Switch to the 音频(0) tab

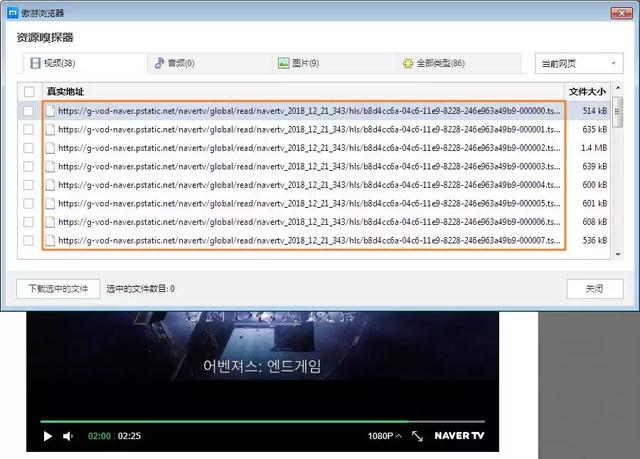(x=209, y=63)
